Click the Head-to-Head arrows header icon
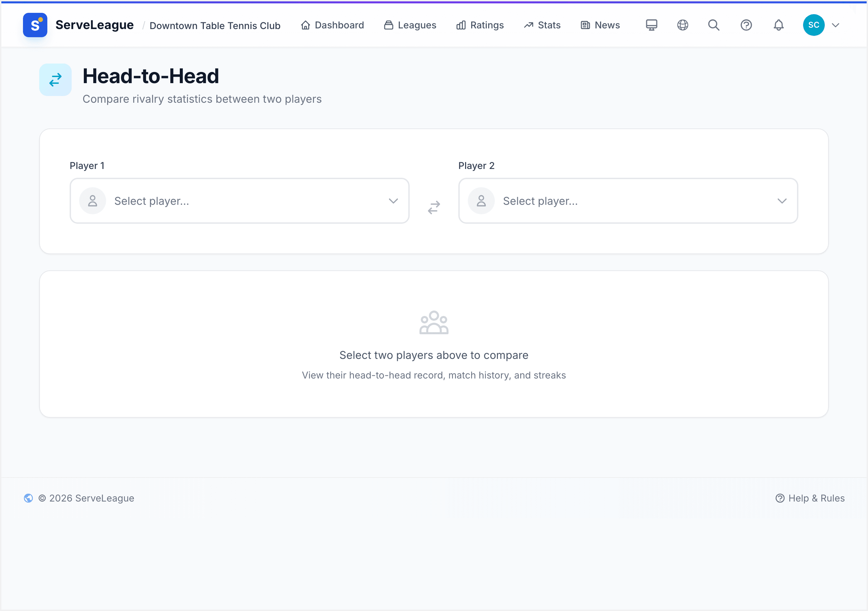 pos(55,79)
